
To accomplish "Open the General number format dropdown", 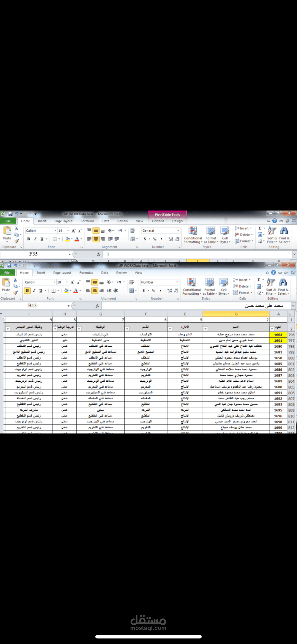I will pos(178,231).
